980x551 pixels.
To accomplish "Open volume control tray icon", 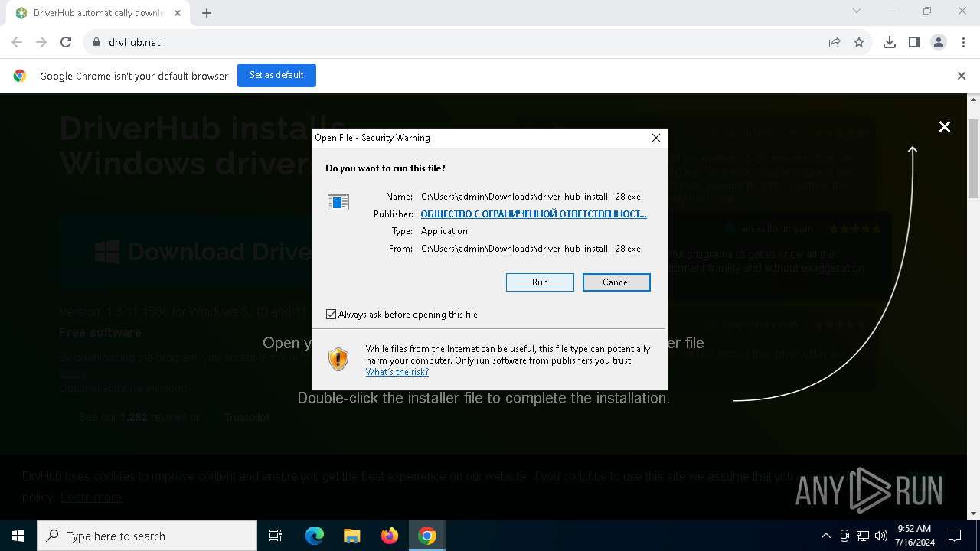I will 881,536.
